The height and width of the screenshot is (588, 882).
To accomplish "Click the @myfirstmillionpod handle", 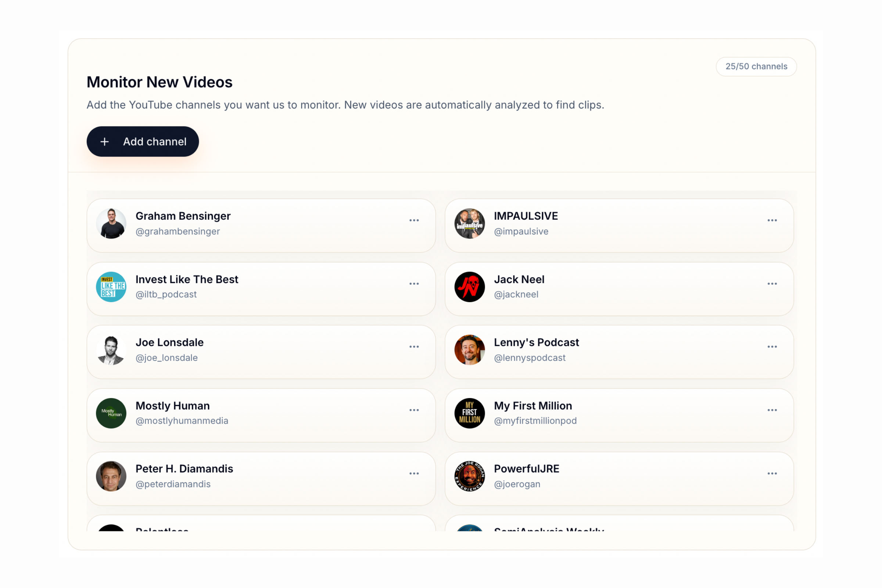I will pyautogui.click(x=535, y=421).
